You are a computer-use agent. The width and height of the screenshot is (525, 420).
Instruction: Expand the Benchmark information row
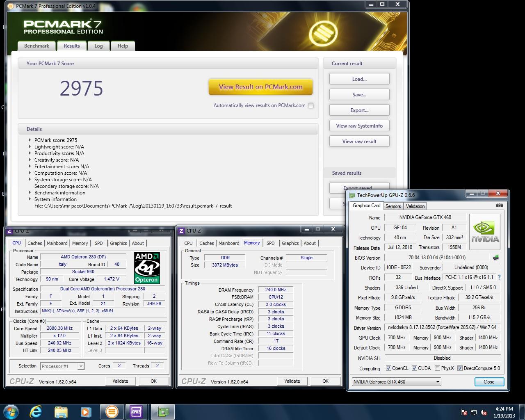tap(30, 192)
